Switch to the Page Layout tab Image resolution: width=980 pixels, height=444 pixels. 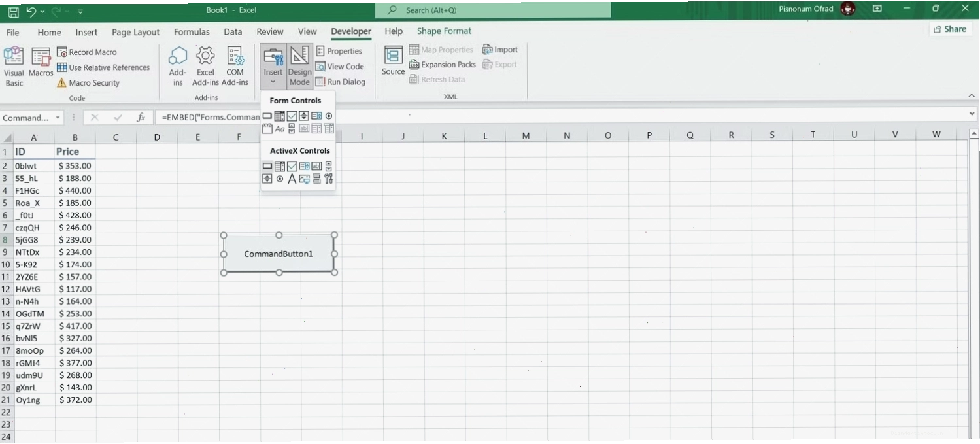coord(135,32)
